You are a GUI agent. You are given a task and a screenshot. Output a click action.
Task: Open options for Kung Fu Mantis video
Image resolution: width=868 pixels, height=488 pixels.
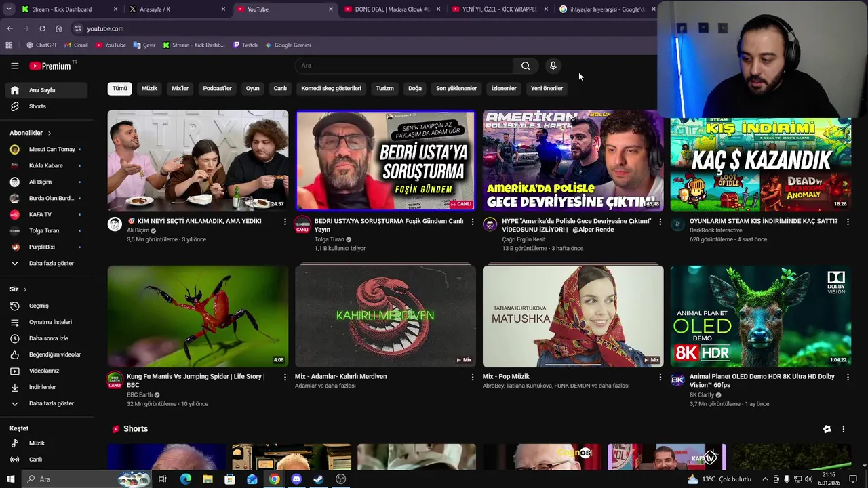(x=285, y=377)
